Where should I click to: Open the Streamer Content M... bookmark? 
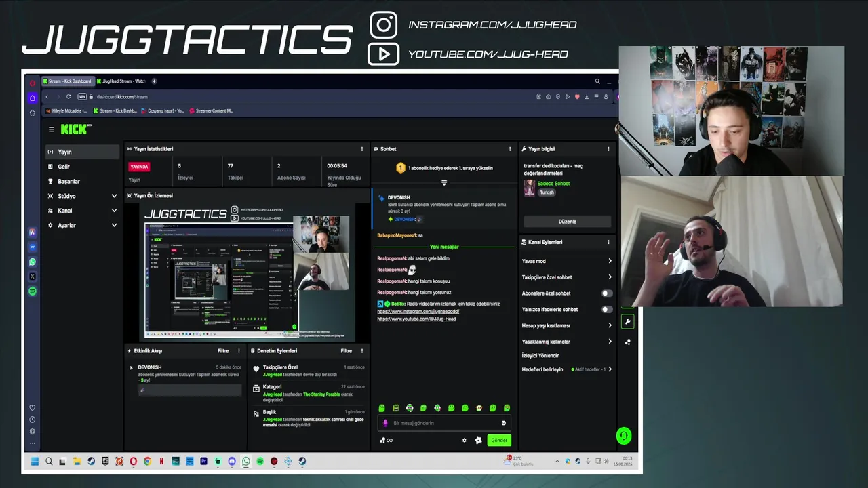pyautogui.click(x=212, y=110)
